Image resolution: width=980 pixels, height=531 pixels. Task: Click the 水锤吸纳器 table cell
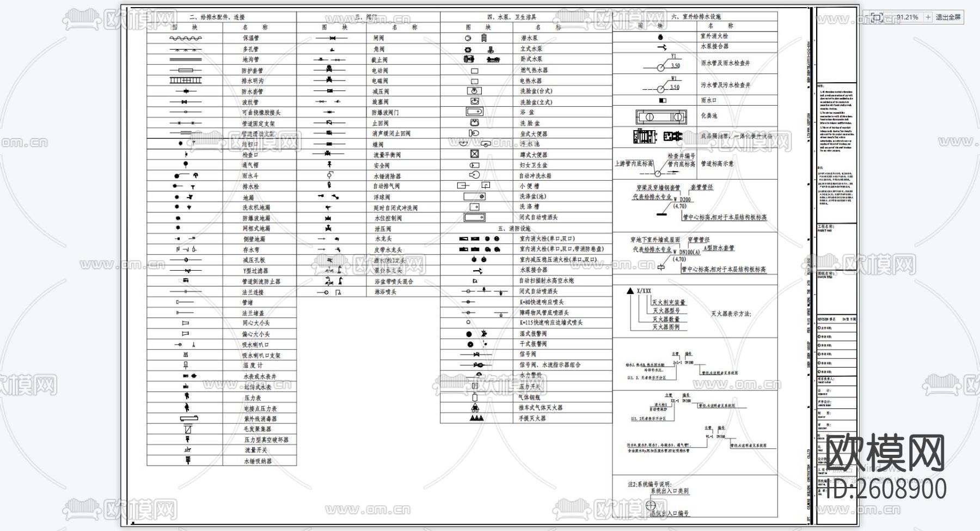[x=260, y=461]
